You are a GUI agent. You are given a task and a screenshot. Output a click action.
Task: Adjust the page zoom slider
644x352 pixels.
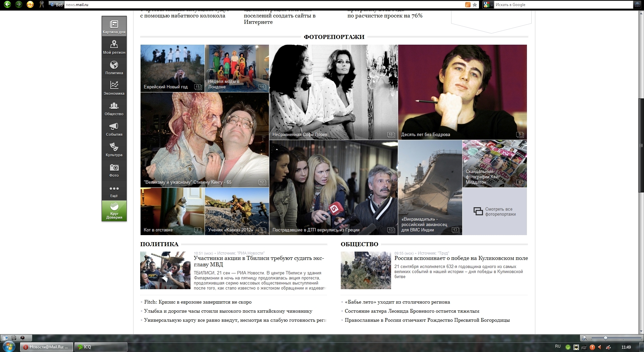click(x=605, y=338)
